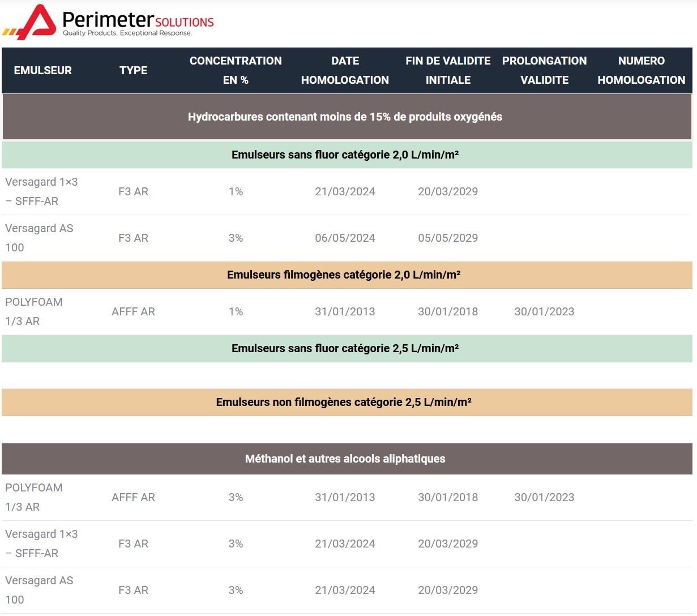Open the Perimeter Solutions logo text link
697x616 pixels.
pyautogui.click(x=138, y=20)
